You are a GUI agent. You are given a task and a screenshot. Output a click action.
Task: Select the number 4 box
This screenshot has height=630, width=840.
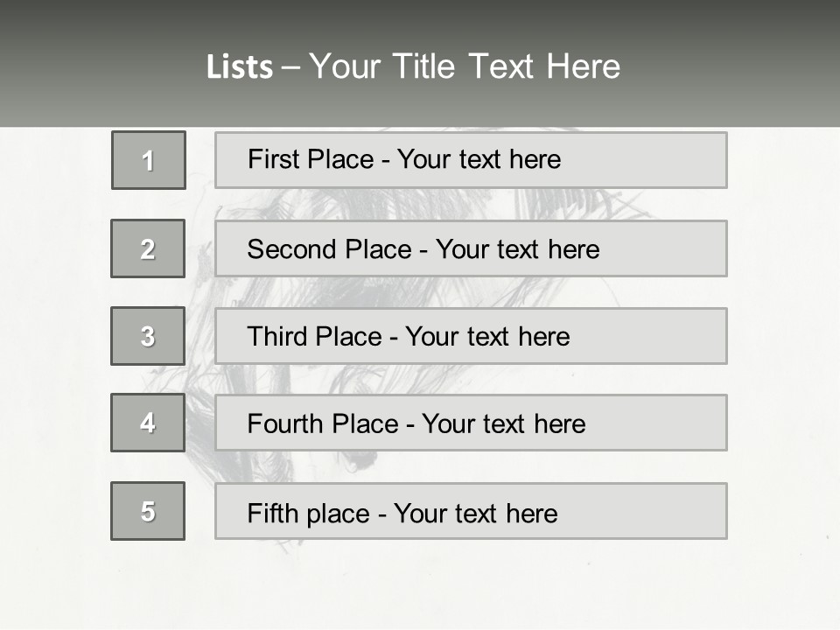point(148,423)
